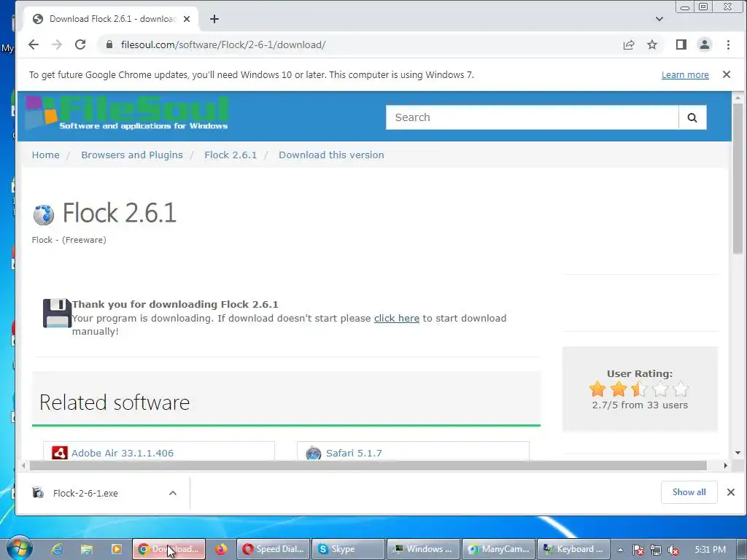Click the volume tray icon
Image resolution: width=747 pixels, height=560 pixels.
[x=673, y=550]
